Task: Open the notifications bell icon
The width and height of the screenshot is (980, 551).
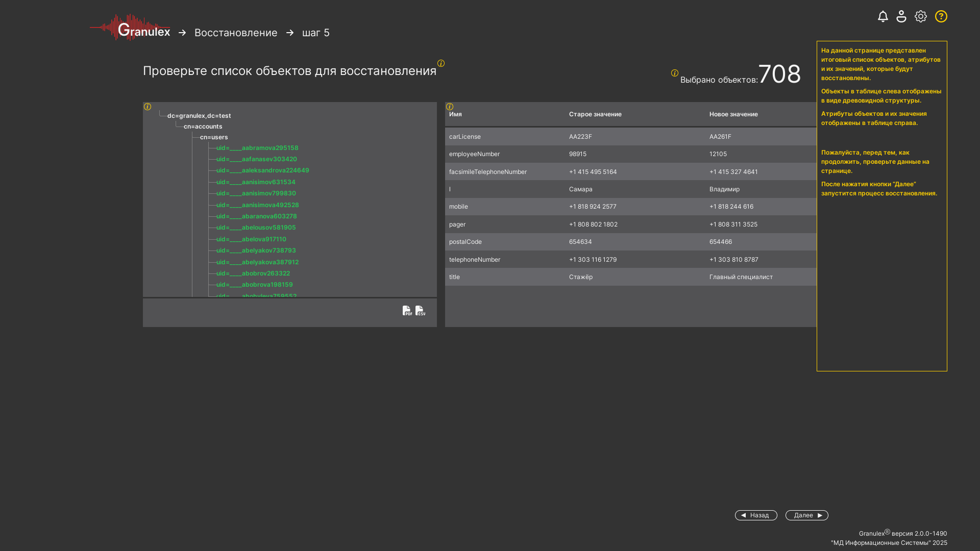Action: (x=883, y=16)
